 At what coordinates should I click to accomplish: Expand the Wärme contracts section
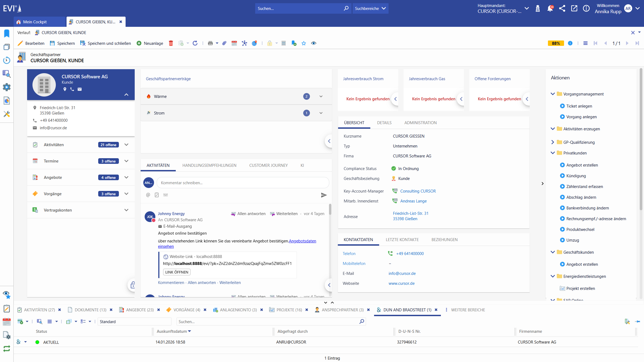point(321,96)
